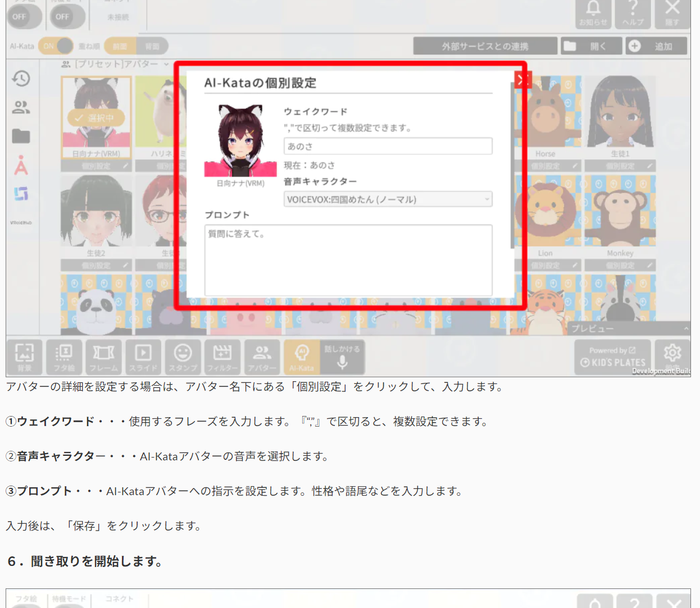Open the フレーム frame tool
700x608 pixels.
pos(103,357)
